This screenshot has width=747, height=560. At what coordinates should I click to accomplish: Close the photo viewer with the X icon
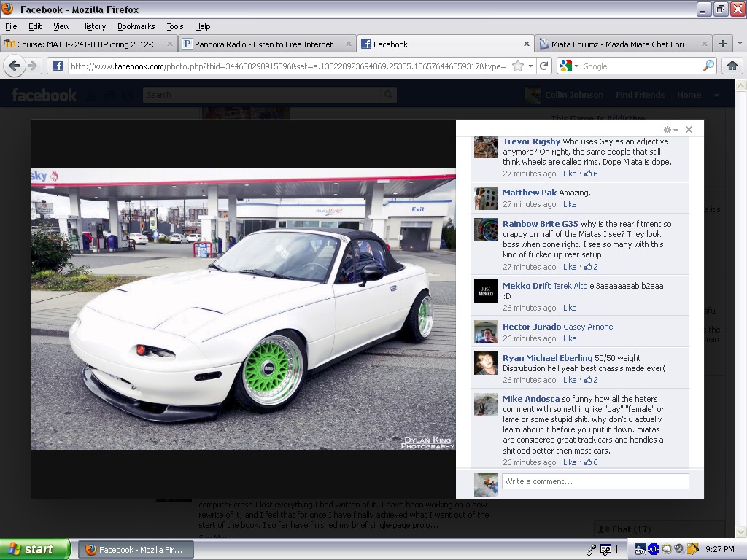pos(689,130)
